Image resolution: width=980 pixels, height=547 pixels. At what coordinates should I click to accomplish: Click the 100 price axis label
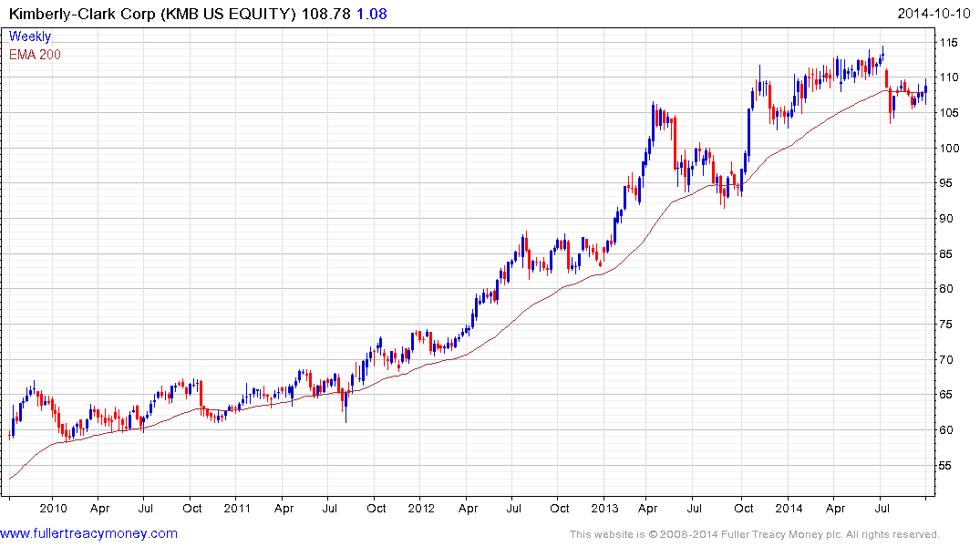point(948,149)
